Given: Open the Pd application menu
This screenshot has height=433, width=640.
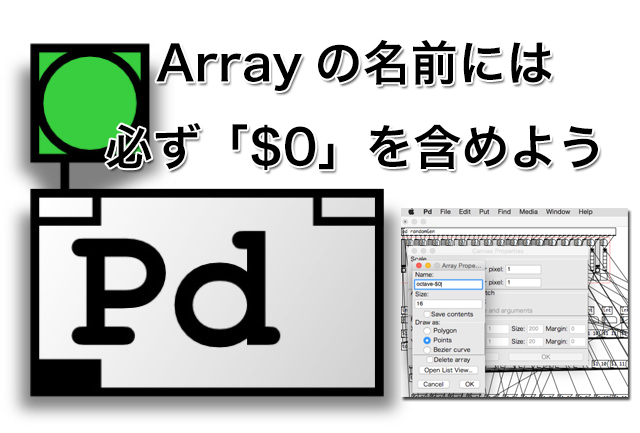Looking at the screenshot, I should [427, 211].
